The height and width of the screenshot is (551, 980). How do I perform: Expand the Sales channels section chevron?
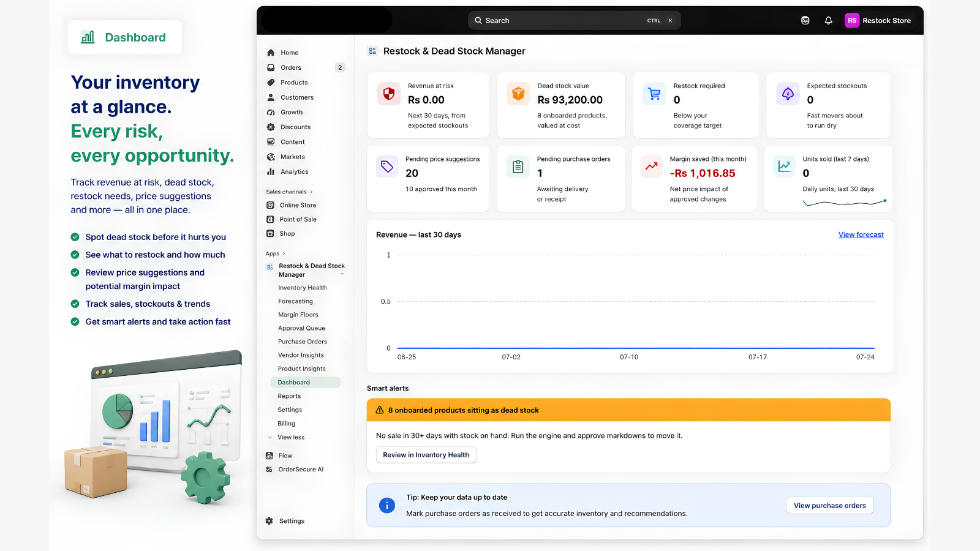[311, 192]
